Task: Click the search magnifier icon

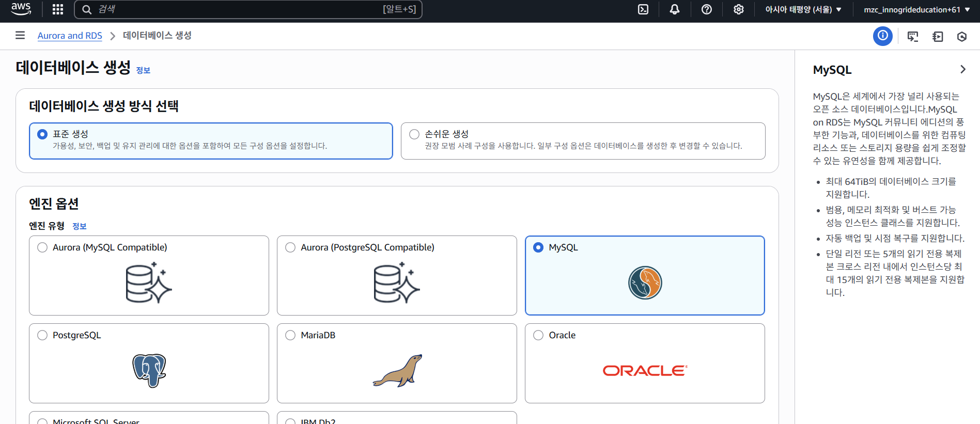Action: coord(87,9)
